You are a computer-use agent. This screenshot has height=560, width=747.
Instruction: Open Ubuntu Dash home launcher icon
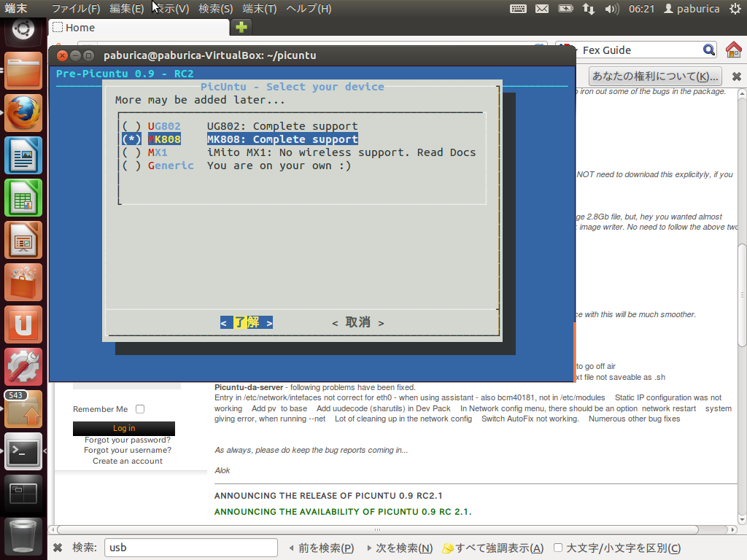(23, 29)
